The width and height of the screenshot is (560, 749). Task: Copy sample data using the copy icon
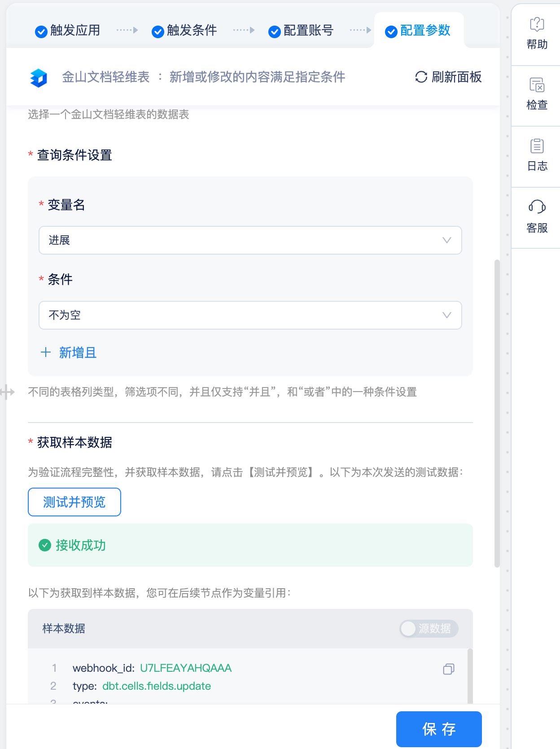[448, 669]
